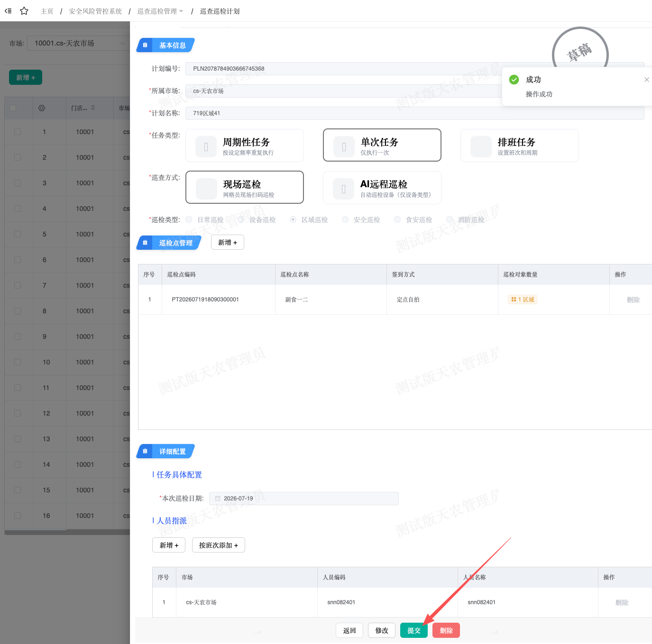Click the green 提交 button
The image size is (652, 644).
pyautogui.click(x=414, y=630)
